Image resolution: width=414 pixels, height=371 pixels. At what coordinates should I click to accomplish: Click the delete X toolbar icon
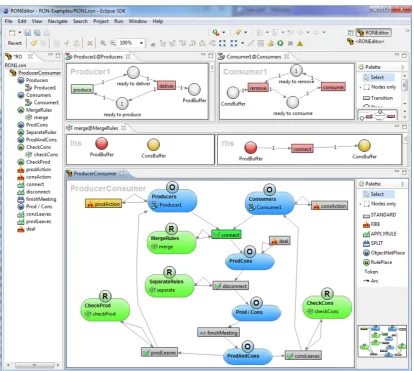90,43
